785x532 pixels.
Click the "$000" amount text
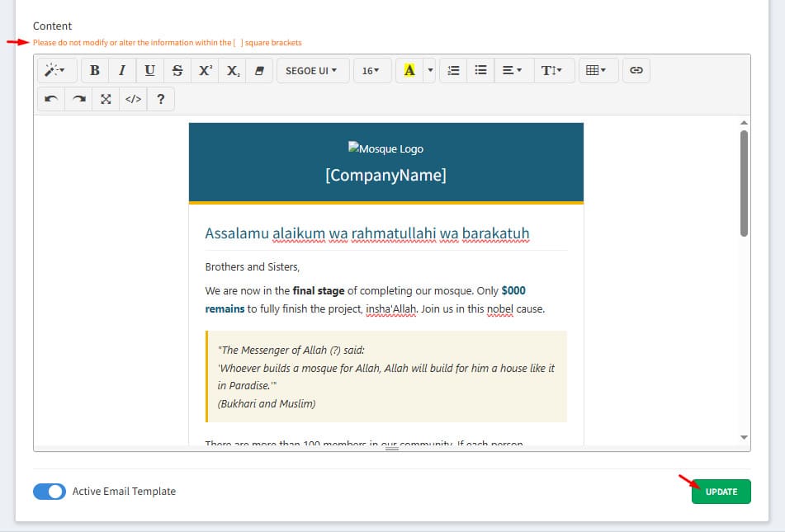tap(513, 291)
